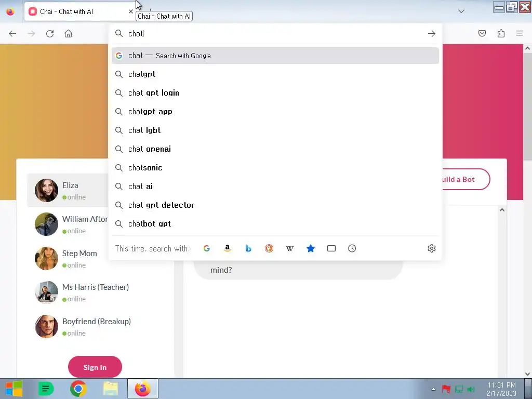Click into the address bar text field
This screenshot has height=399, width=532.
pos(275,34)
